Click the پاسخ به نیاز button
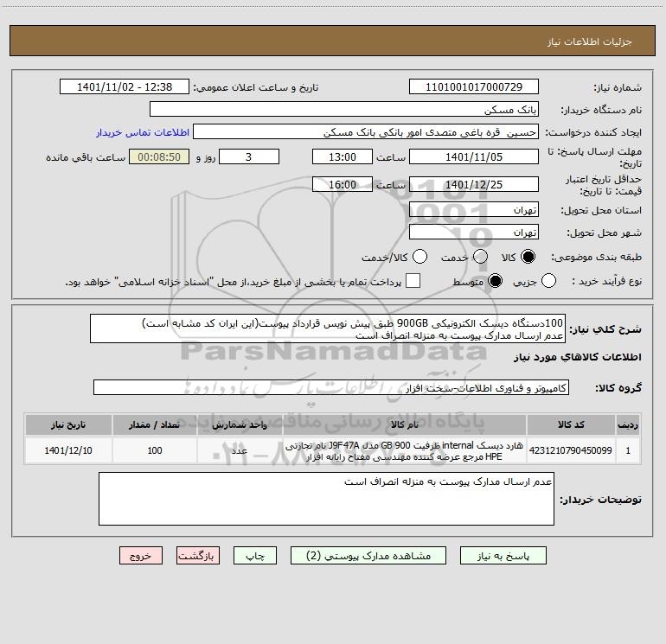 click(503, 556)
